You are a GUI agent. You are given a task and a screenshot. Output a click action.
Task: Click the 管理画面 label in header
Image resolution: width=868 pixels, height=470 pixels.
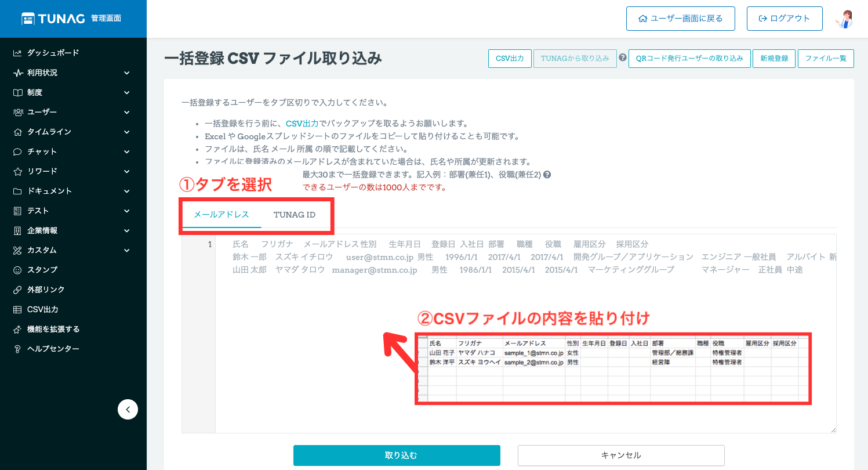point(106,19)
